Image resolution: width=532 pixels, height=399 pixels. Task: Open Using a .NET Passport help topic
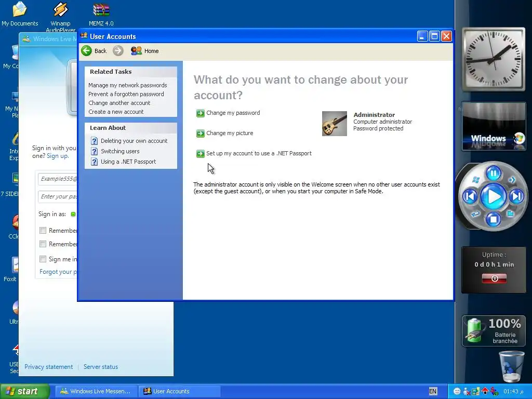click(128, 162)
